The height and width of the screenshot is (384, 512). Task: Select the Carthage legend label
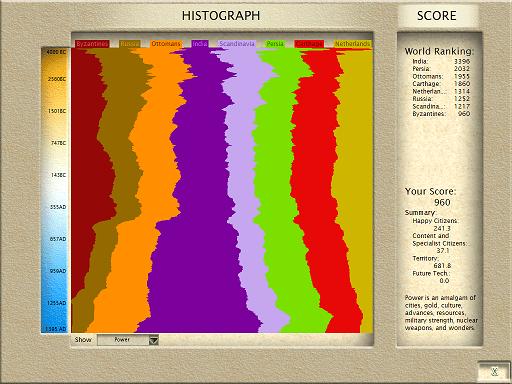pos(309,44)
